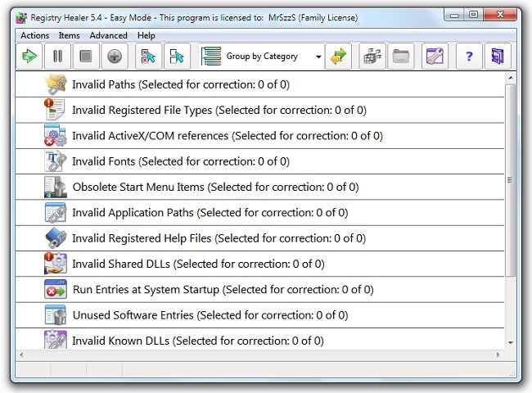Screen dimensions: 532x393
Task: Click the vertical scrollbar up arrow
Action: pos(510,78)
